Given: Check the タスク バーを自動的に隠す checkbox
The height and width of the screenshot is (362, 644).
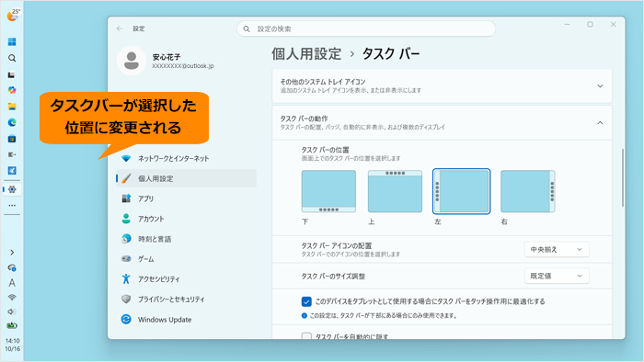Looking at the screenshot, I should click(306, 336).
